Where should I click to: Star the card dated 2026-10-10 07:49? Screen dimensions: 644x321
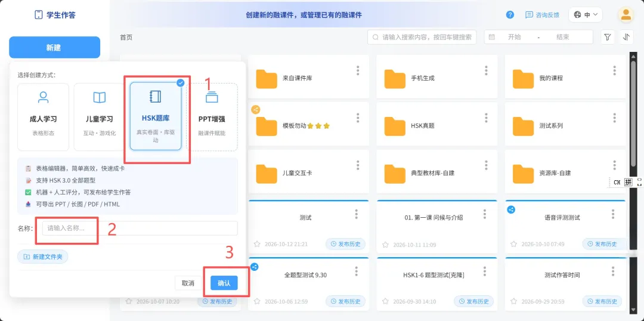pos(513,244)
